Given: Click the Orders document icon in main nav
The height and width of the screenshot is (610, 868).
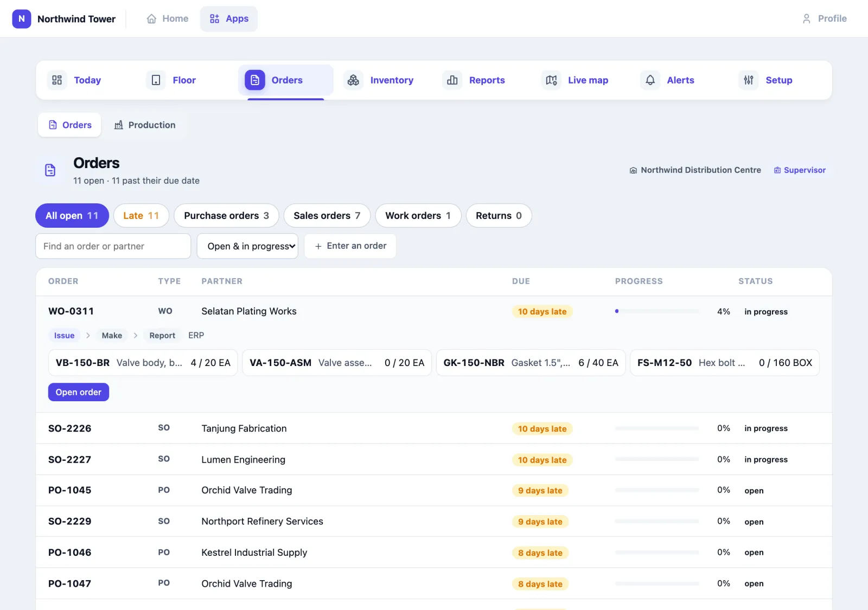Looking at the screenshot, I should pyautogui.click(x=255, y=80).
